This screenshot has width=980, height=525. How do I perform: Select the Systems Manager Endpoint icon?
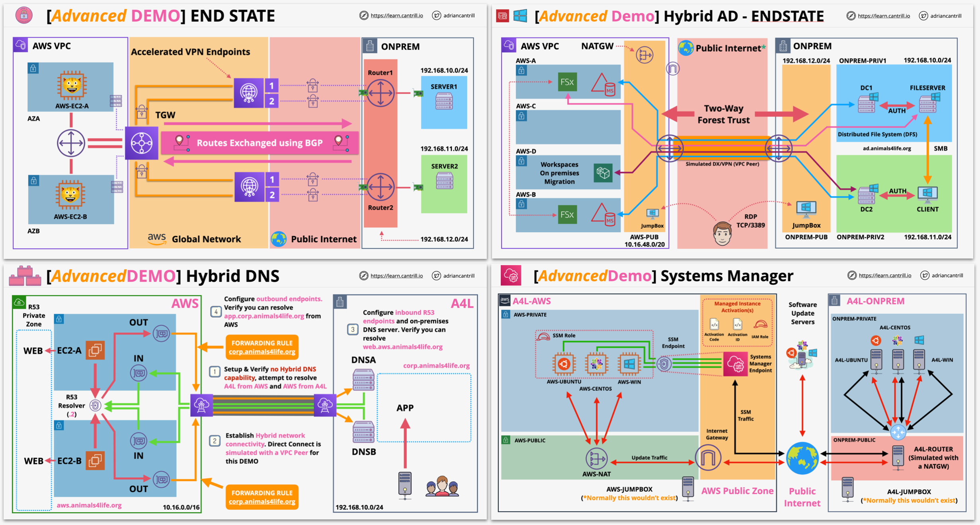(x=736, y=365)
